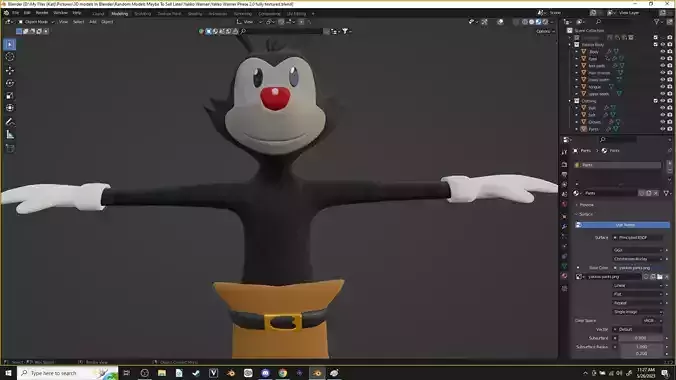Activate the Add Cube tool
676x380 pixels.
10,148
